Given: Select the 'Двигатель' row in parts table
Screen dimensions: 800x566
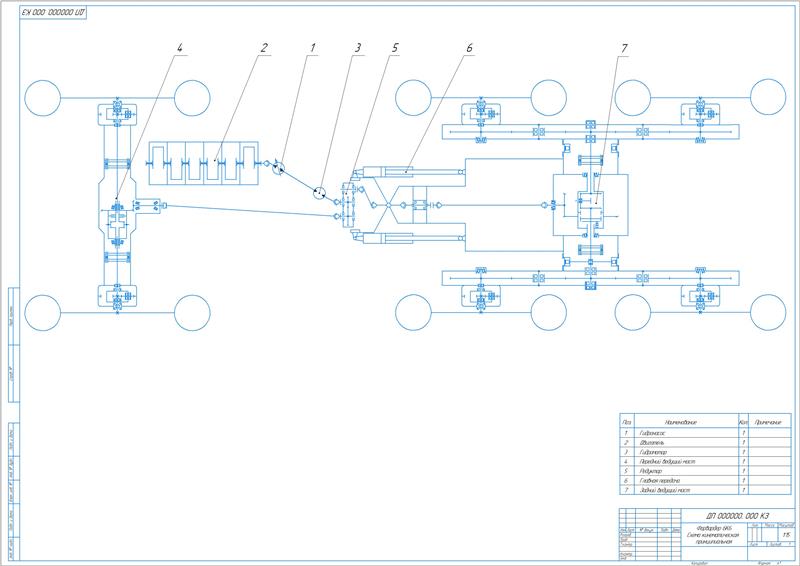Looking at the screenshot, I should (x=705, y=442).
